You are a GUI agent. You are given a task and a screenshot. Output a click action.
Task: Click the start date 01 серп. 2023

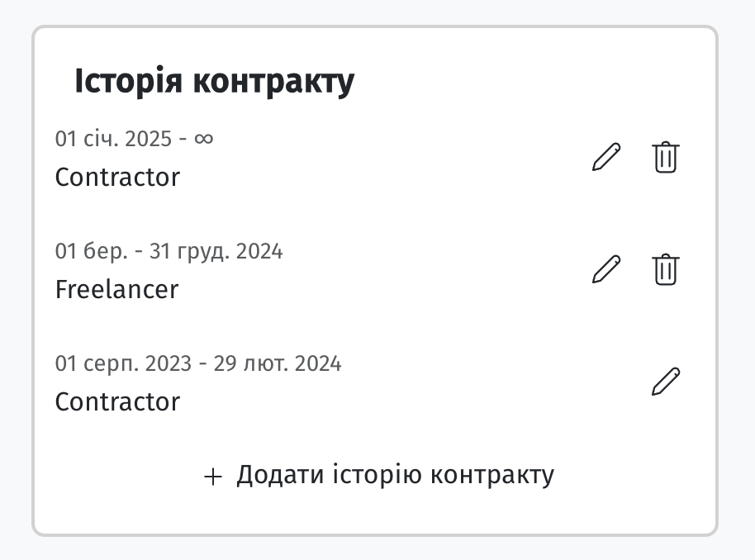pyautogui.click(x=123, y=363)
